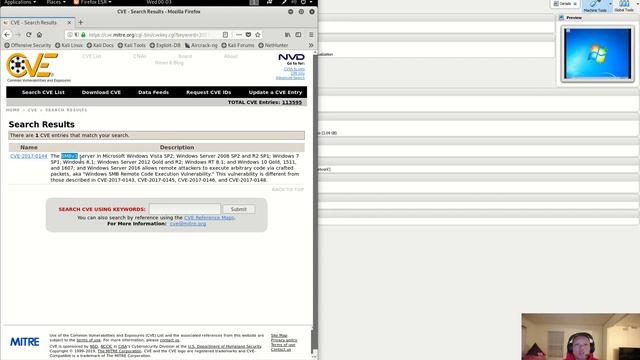Screen dimensions: 640x360
Task: Reload the CVE page
Action: (x=29, y=35)
